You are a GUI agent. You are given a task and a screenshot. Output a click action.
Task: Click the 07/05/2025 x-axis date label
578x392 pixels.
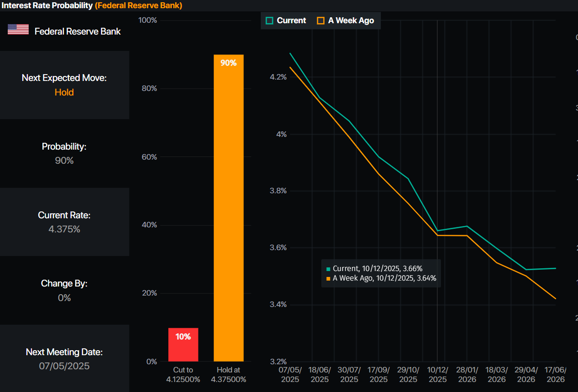pos(290,375)
